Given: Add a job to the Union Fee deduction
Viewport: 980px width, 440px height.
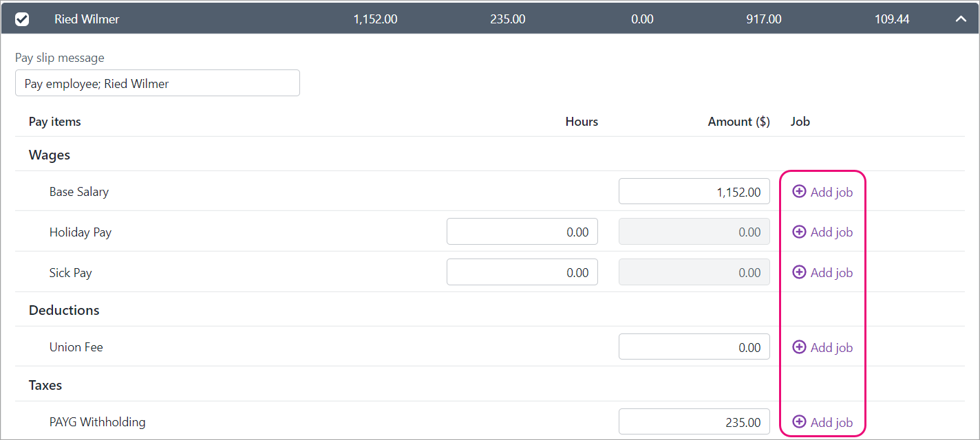Looking at the screenshot, I should tap(823, 347).
